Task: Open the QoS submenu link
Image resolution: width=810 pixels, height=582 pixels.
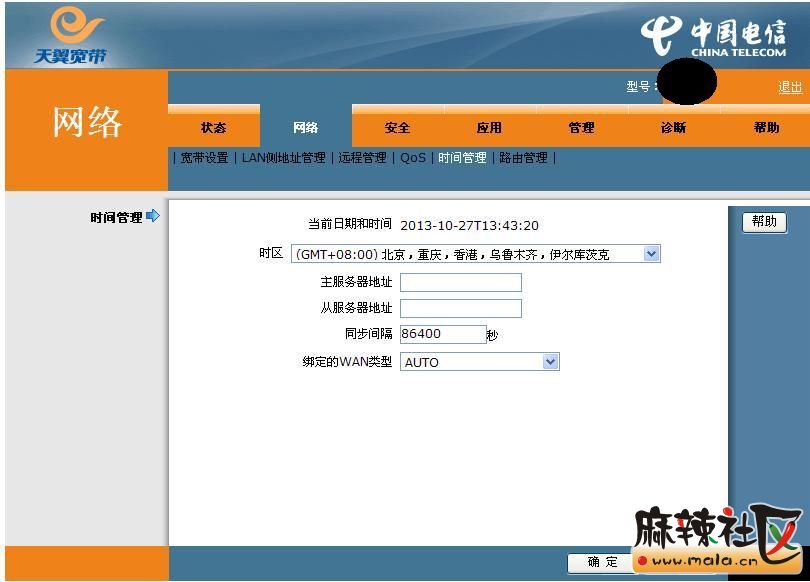Action: (x=412, y=158)
